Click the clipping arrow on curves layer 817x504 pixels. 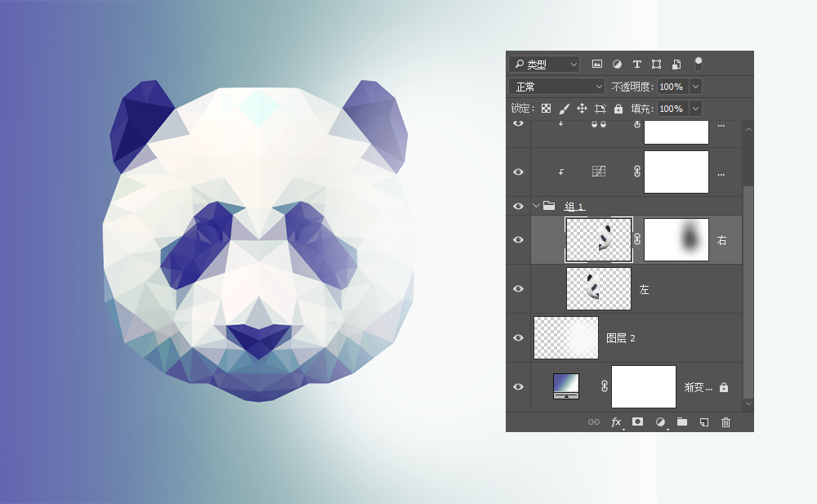pos(561,172)
